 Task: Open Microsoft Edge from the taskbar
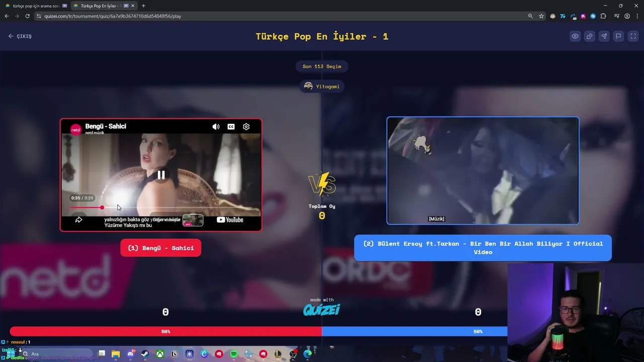(307, 354)
